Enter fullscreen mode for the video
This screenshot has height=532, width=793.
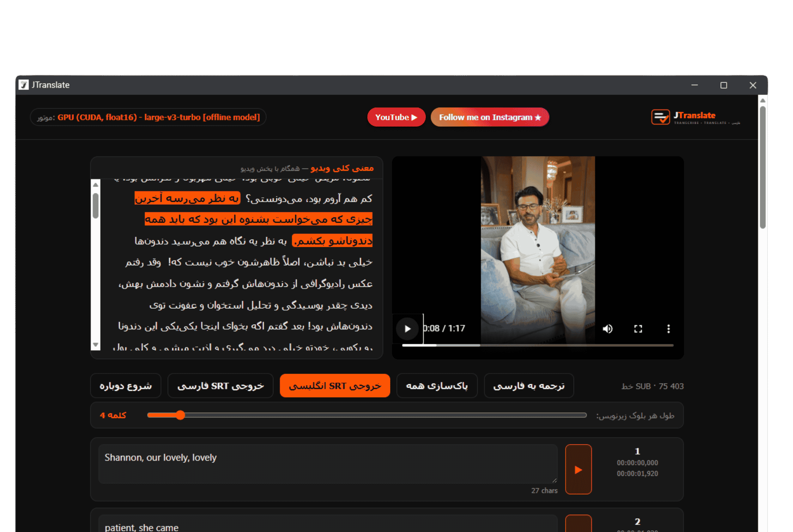pyautogui.click(x=638, y=329)
